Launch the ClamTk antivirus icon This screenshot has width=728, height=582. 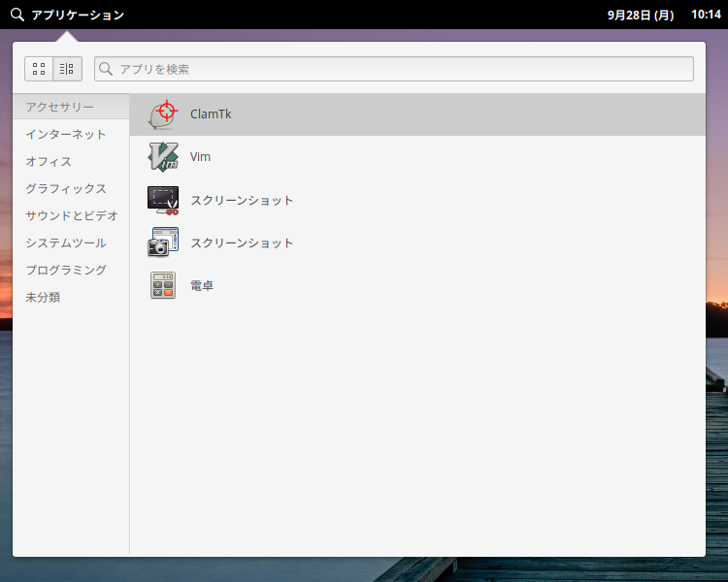pos(163,114)
